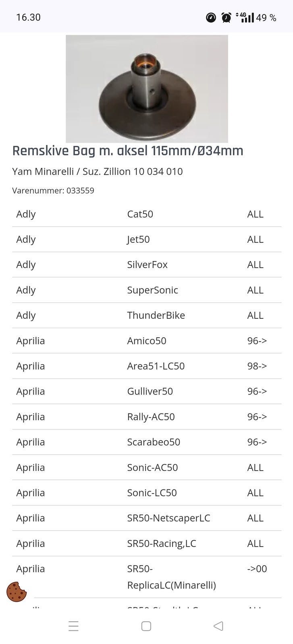Tap the SR50-ReplicaLC(Minarelli) entry

tap(171, 577)
